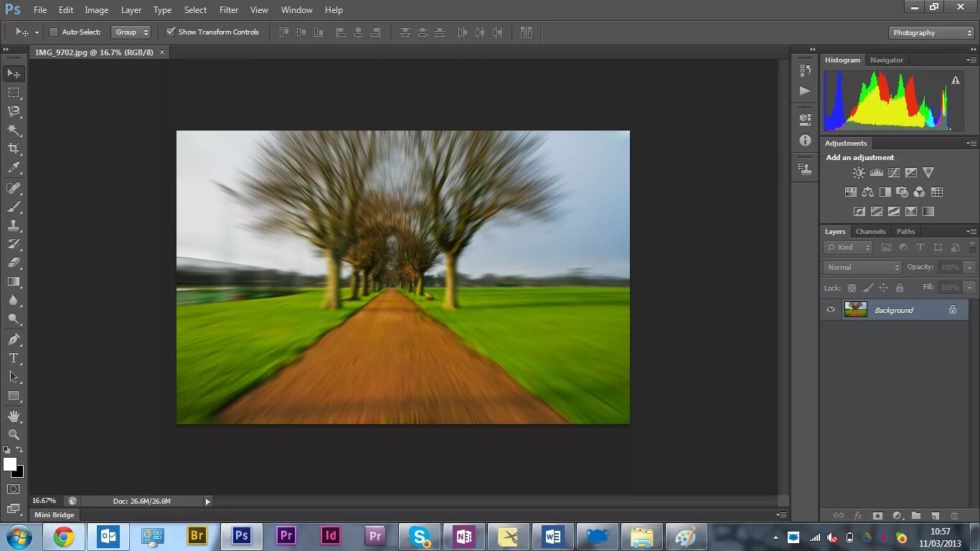Enable the Auto-Select checkbox
This screenshot has height=551, width=980.
click(54, 32)
